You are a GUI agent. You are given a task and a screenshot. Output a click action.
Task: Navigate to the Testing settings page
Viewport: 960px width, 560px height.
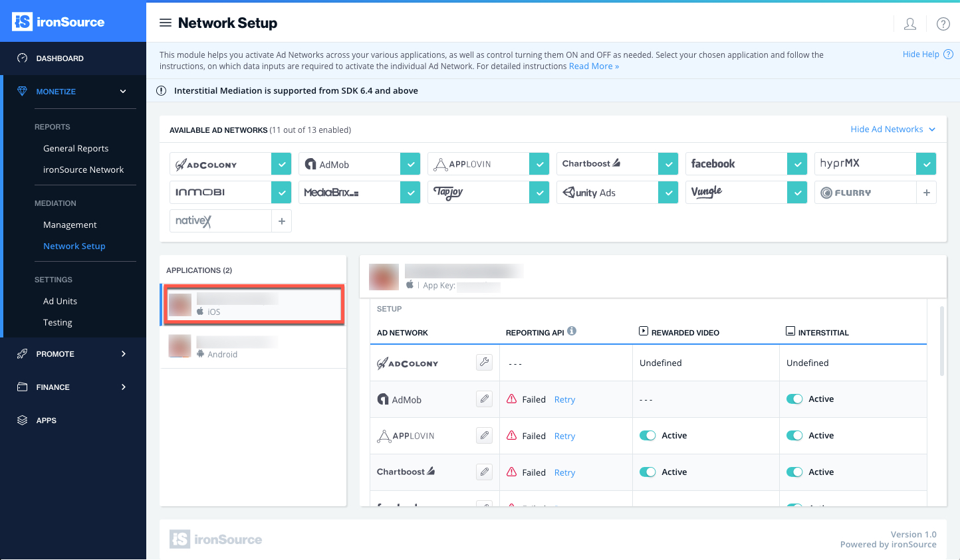coord(57,322)
